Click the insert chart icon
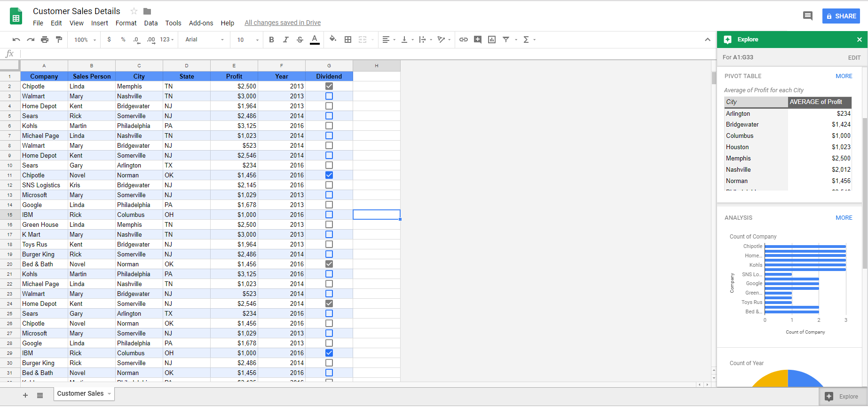868x407 pixels. [x=492, y=40]
